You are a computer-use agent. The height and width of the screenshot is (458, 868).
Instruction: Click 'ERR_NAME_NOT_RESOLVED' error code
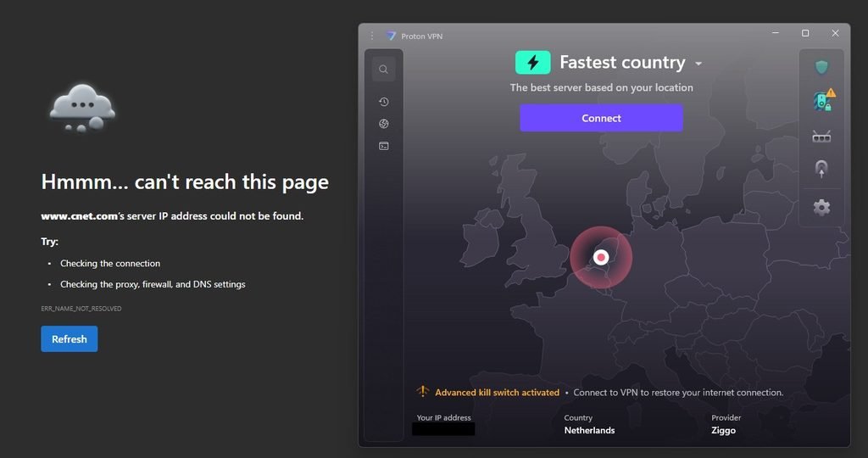pyautogui.click(x=81, y=309)
